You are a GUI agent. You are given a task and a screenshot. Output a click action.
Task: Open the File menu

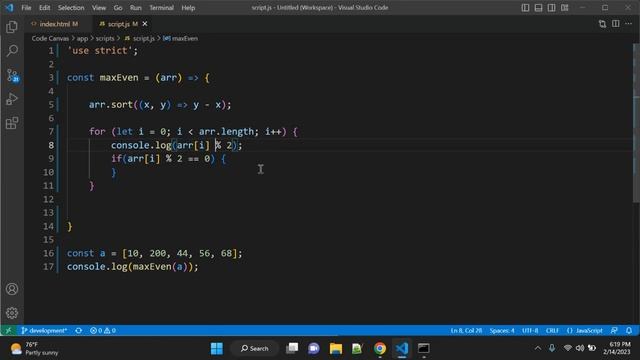26,8
